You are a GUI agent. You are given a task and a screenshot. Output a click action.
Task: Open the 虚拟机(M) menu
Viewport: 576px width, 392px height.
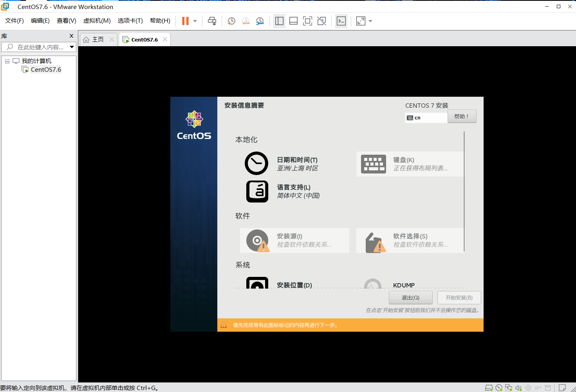click(97, 21)
